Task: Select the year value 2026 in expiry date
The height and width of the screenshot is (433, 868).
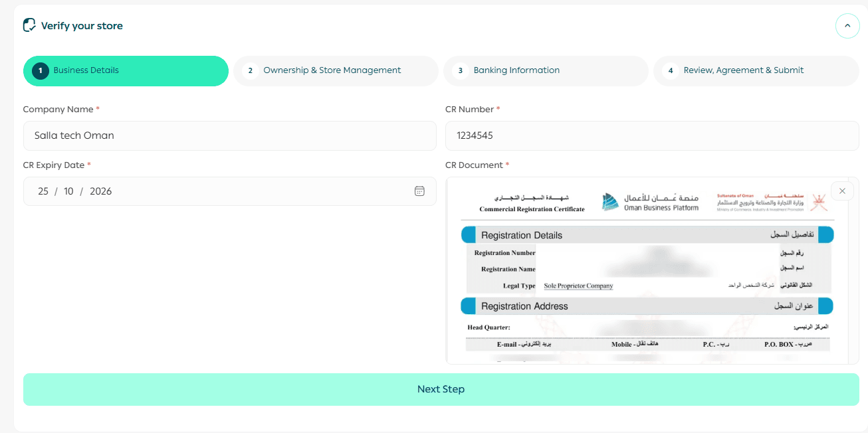Action: click(101, 191)
